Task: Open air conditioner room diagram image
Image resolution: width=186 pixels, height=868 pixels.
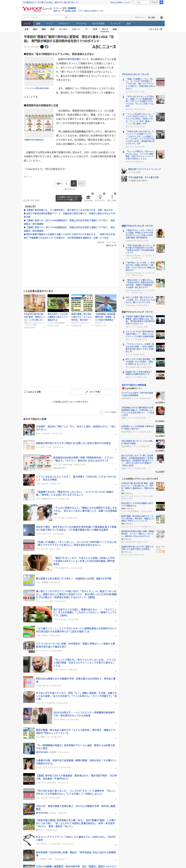Action: coord(39,72)
